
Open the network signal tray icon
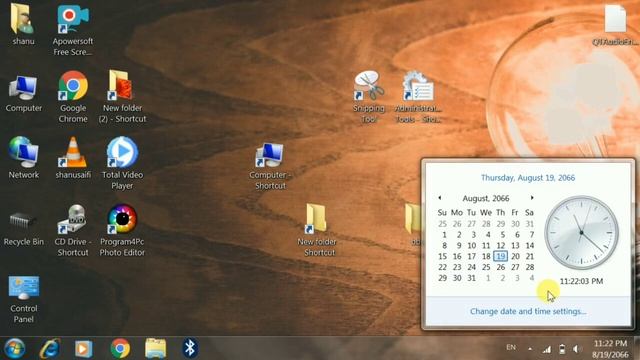pos(547,349)
